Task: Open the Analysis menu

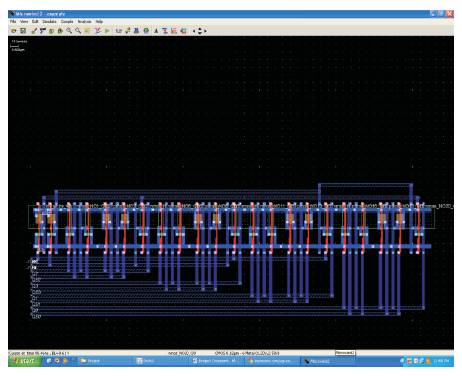Action: click(84, 21)
